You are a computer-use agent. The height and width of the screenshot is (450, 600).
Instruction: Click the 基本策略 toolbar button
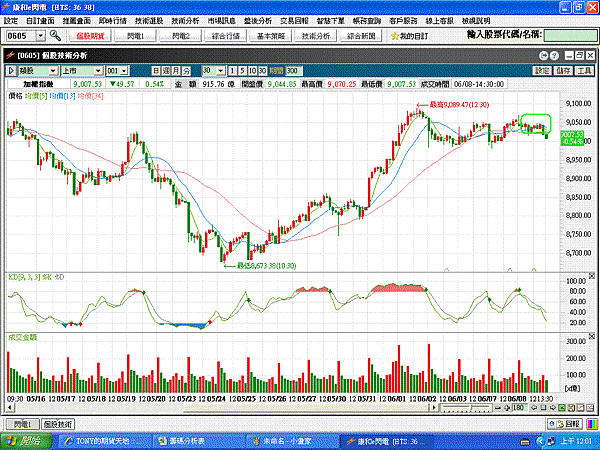tap(271, 36)
